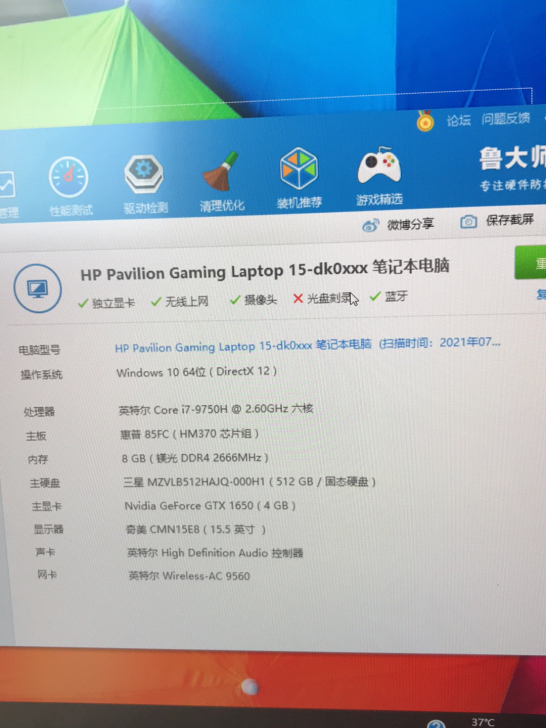Click the 处理器 label

tap(39, 412)
